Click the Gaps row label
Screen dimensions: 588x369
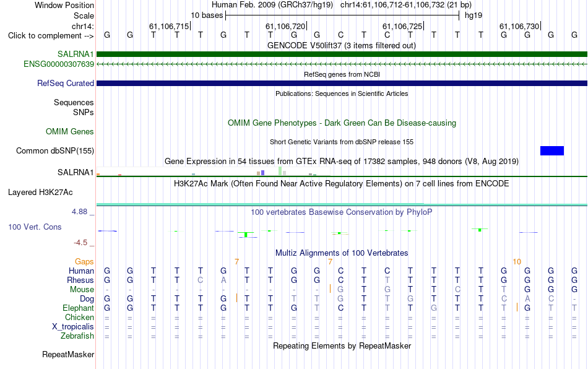84,261
